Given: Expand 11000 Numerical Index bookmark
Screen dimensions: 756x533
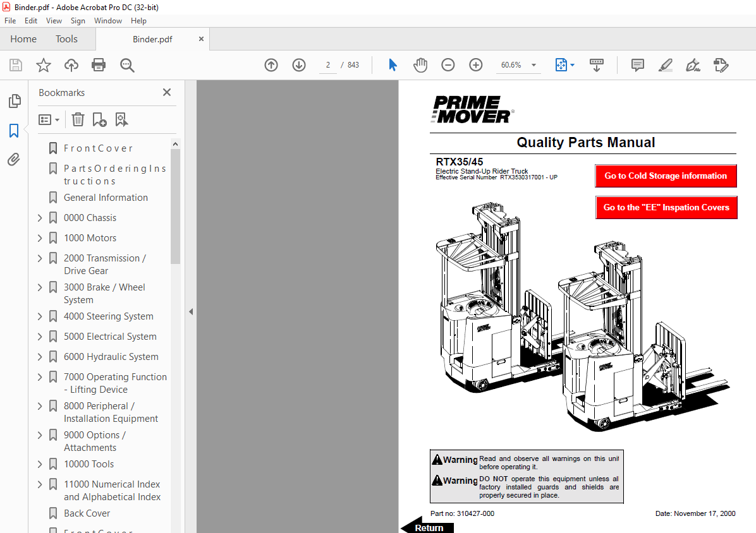Looking at the screenshot, I should click(x=40, y=485).
